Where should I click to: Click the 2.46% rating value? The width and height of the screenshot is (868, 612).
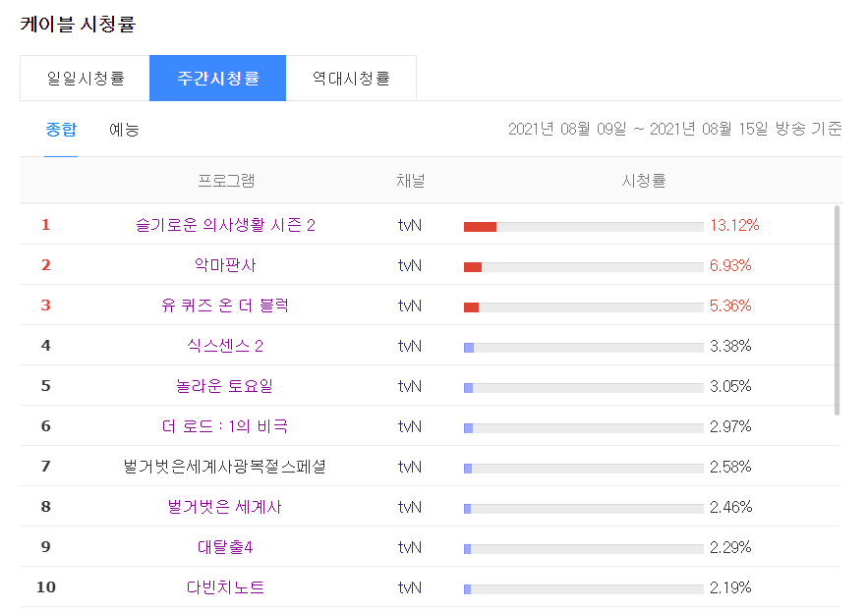click(x=730, y=507)
